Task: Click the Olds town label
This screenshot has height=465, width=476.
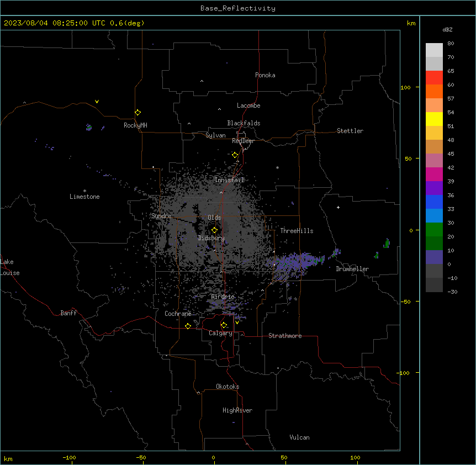Action: [214, 218]
